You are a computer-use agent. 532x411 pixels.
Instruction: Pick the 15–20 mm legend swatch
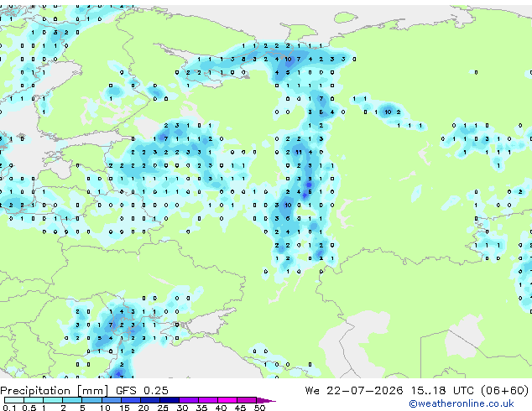coord(130,400)
